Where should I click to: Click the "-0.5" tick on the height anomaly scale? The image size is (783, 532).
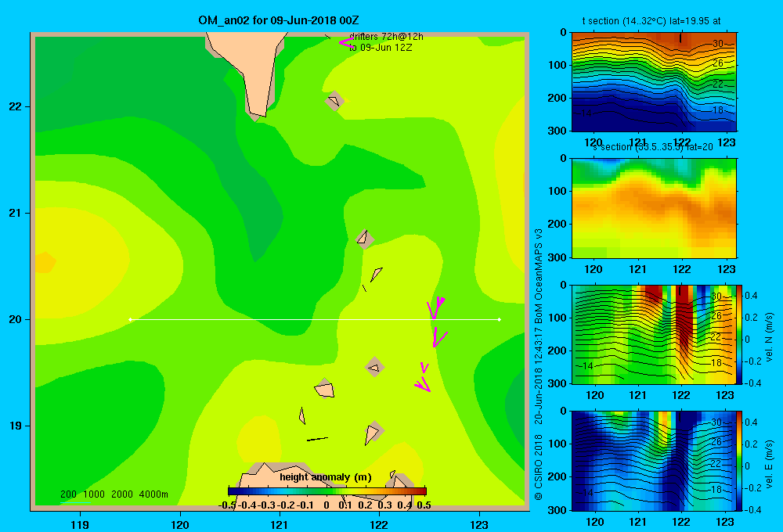point(227,505)
